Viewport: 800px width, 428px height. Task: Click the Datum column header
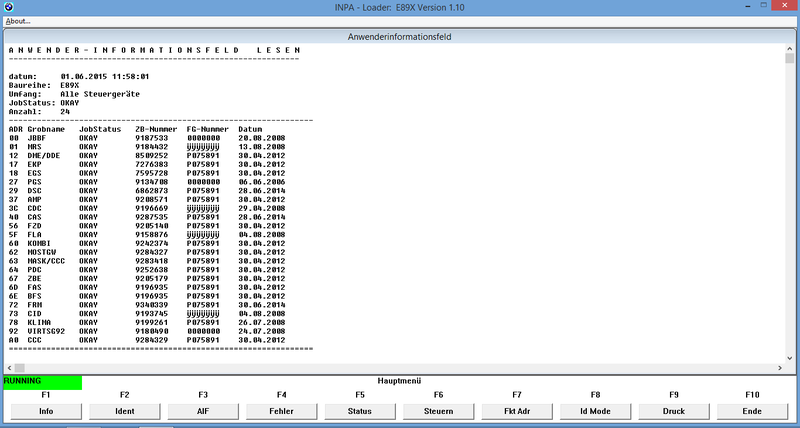[250, 130]
